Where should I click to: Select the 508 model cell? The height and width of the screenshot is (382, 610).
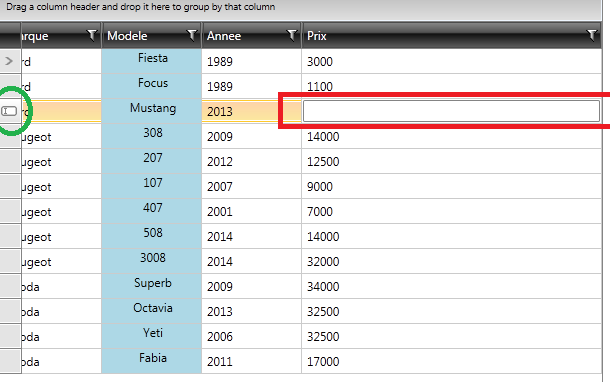pyautogui.click(x=152, y=236)
